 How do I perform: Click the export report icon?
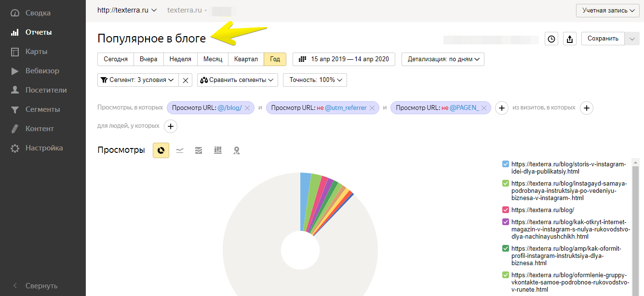pos(570,39)
